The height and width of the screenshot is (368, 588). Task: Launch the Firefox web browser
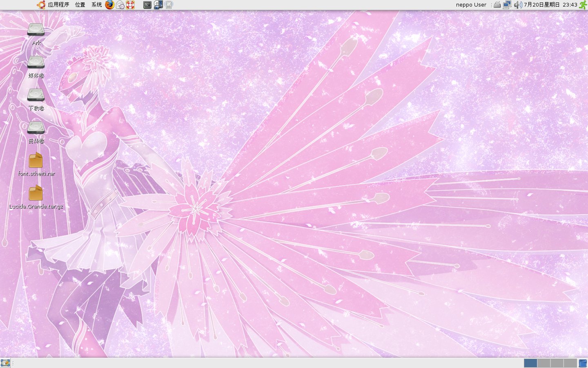pyautogui.click(x=109, y=5)
